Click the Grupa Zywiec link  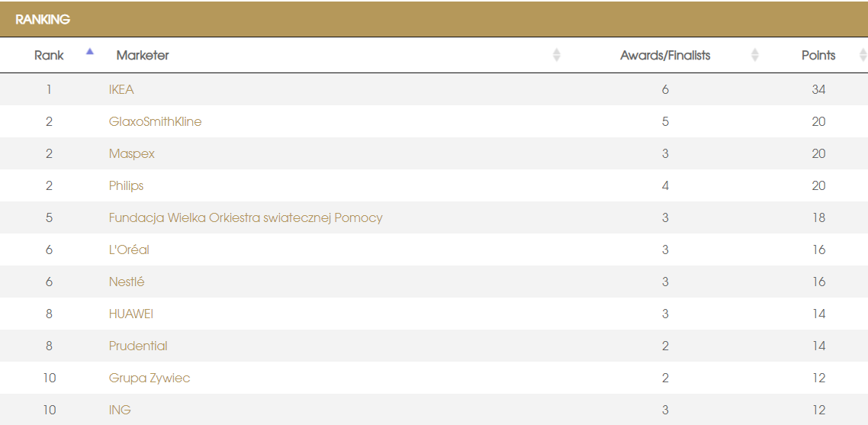[149, 378]
